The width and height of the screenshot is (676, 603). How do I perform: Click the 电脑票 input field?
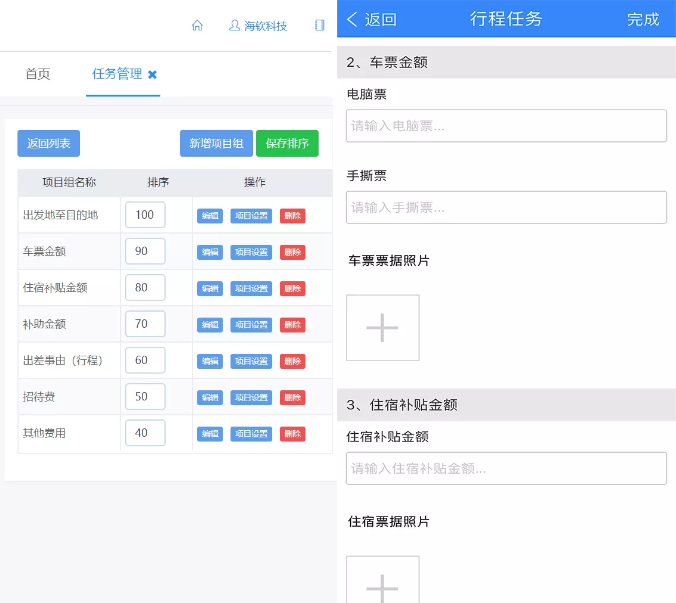click(x=506, y=126)
